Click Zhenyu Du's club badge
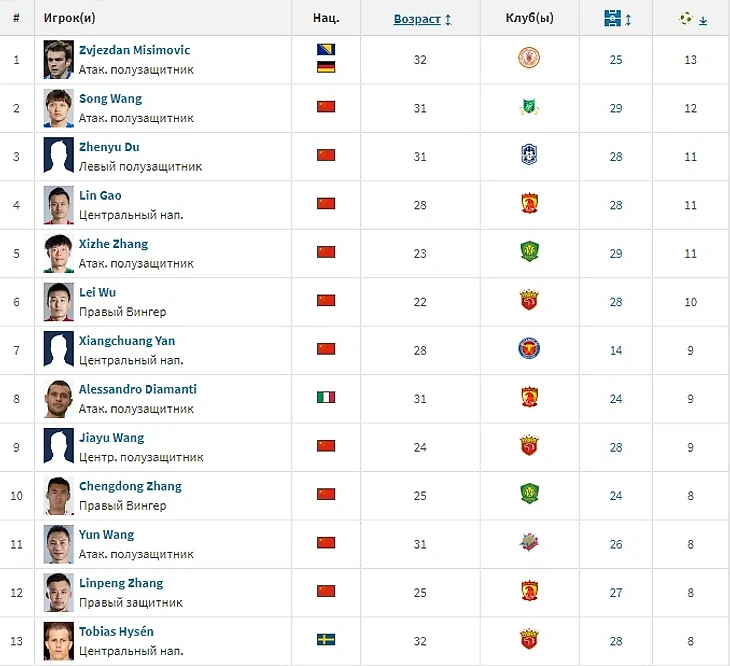The image size is (730, 666). (529, 155)
